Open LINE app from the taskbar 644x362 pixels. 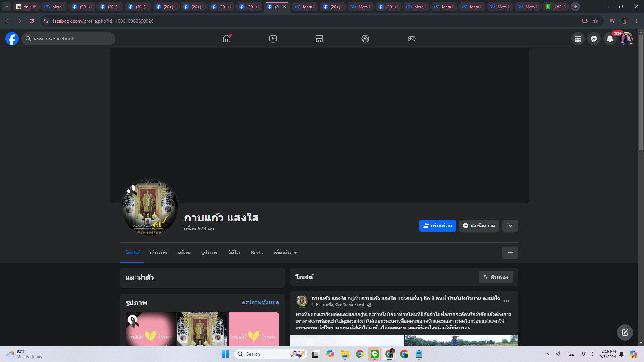[374, 354]
